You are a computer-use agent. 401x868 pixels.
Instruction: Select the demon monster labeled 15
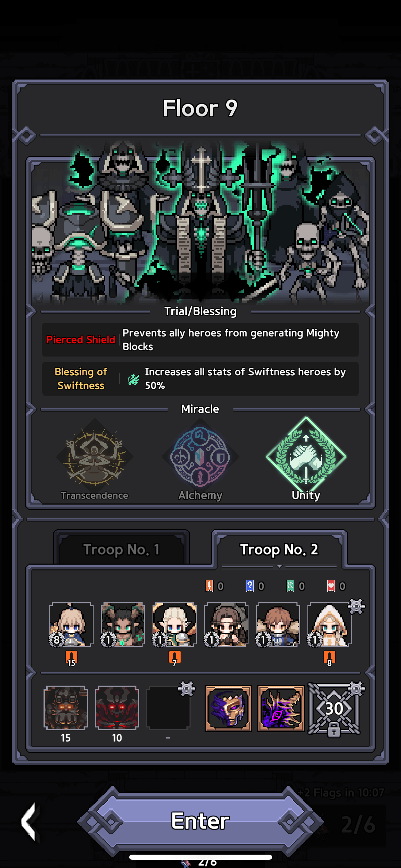point(65,708)
